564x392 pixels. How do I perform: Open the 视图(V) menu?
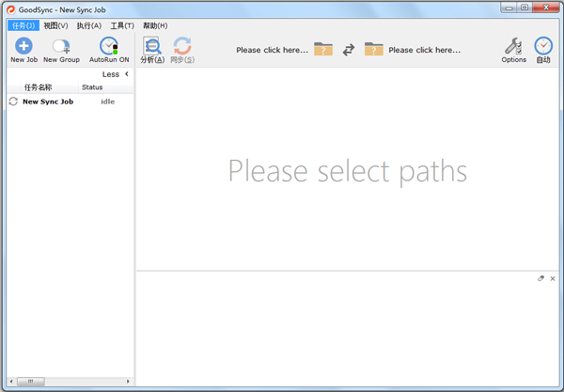pos(55,25)
